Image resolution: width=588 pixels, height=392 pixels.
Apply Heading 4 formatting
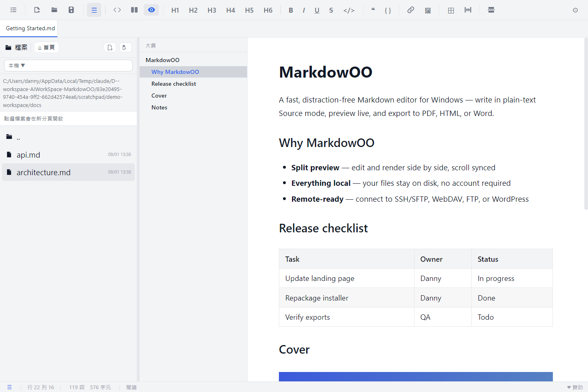coord(231,10)
